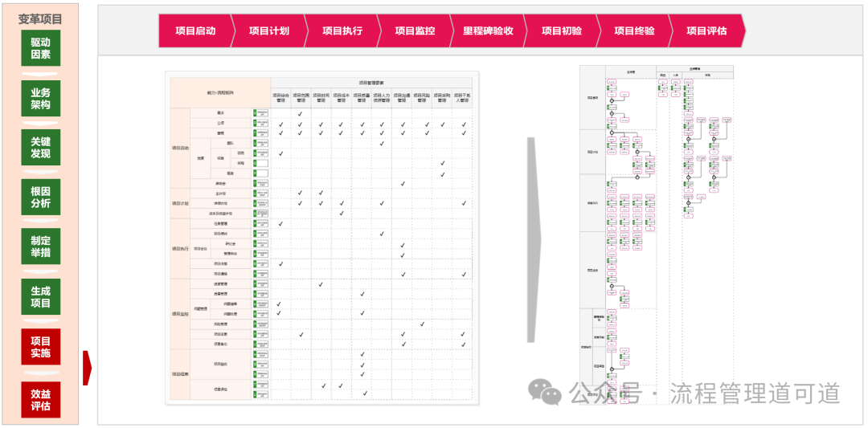Viewport: 868px width, 428px height.
Task: Open the red 效益评估 sidebar button
Action: point(41,399)
